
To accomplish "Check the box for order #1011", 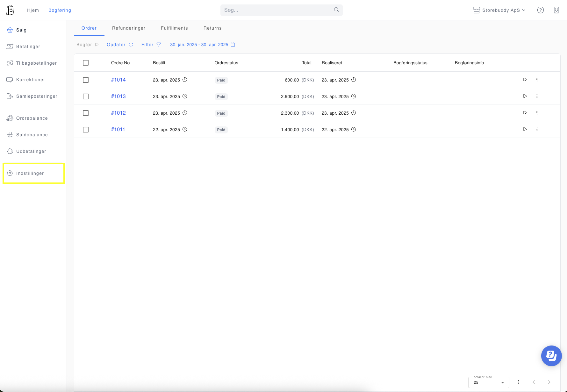I will [86, 130].
